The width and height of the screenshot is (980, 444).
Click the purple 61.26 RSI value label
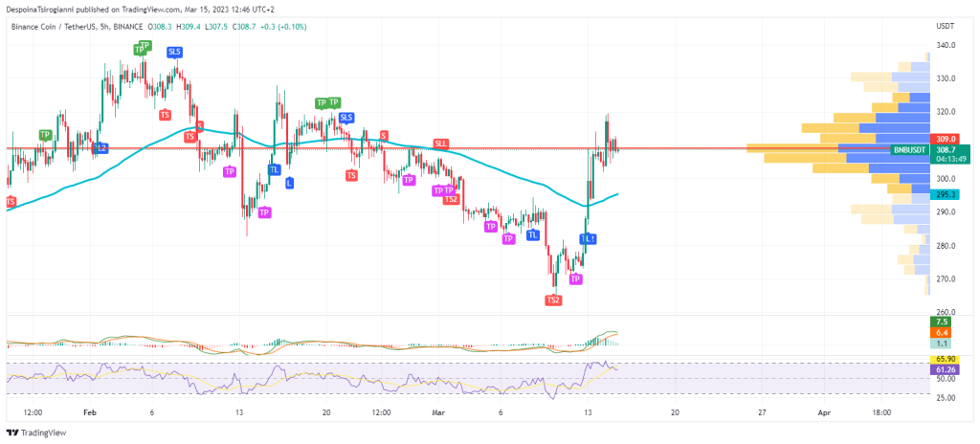[947, 368]
